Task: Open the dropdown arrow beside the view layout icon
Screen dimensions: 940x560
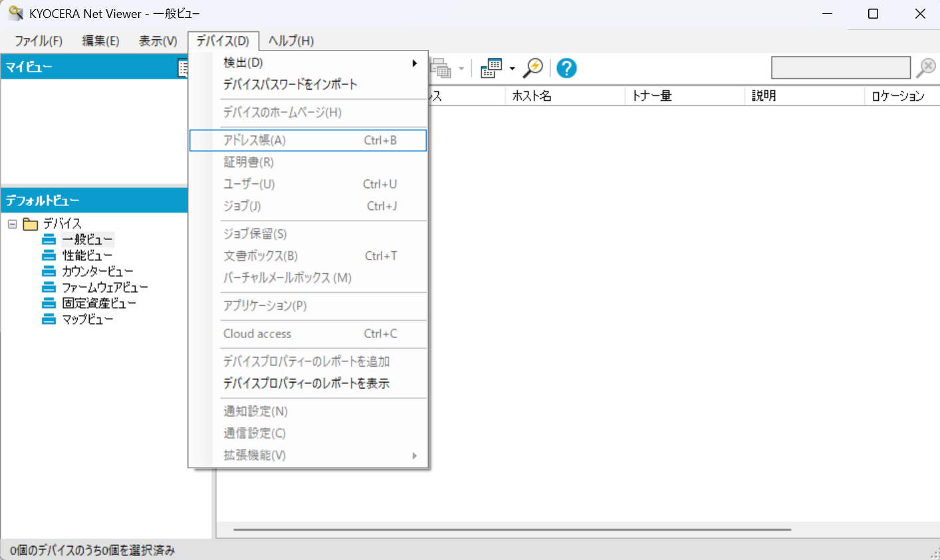Action: coord(512,68)
